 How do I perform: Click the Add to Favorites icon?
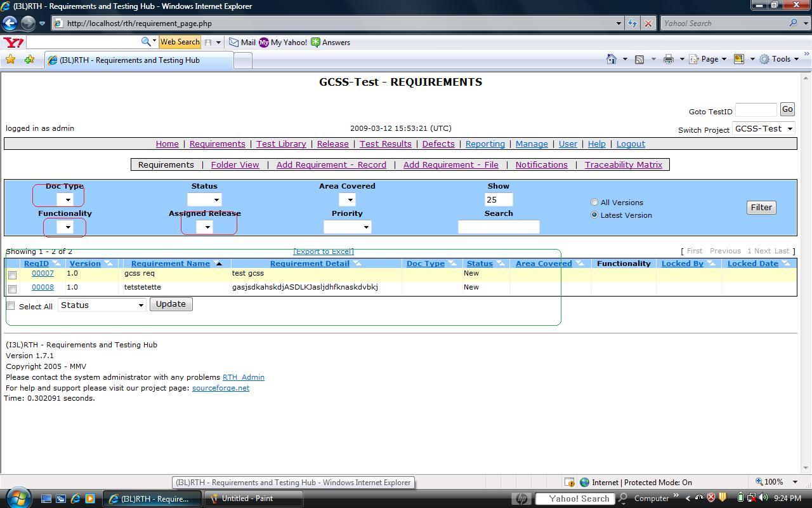[x=29, y=59]
